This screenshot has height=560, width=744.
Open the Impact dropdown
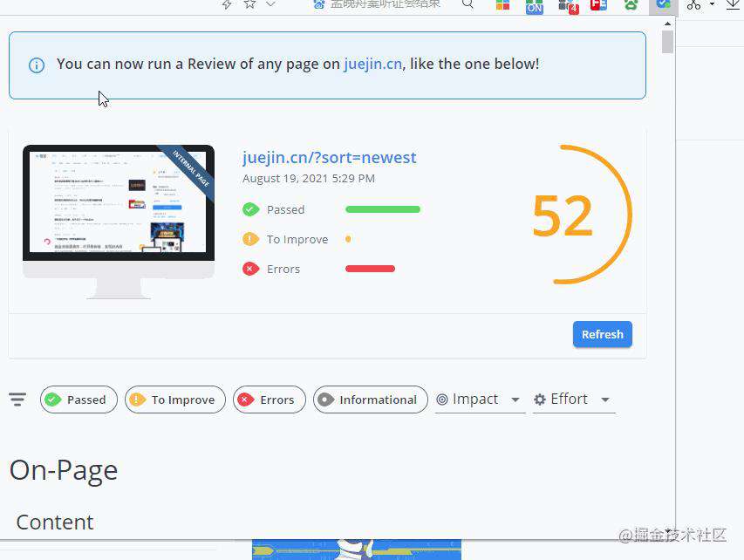pyautogui.click(x=480, y=400)
